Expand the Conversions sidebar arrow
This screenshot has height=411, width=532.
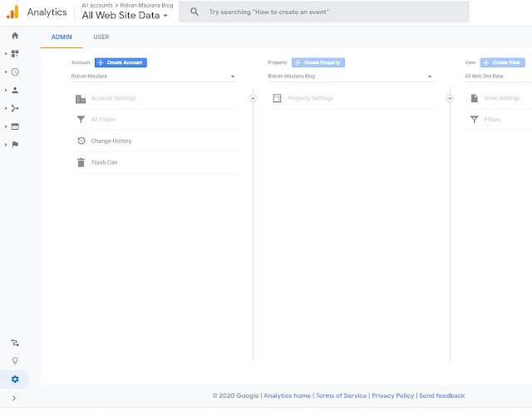click(x=6, y=145)
